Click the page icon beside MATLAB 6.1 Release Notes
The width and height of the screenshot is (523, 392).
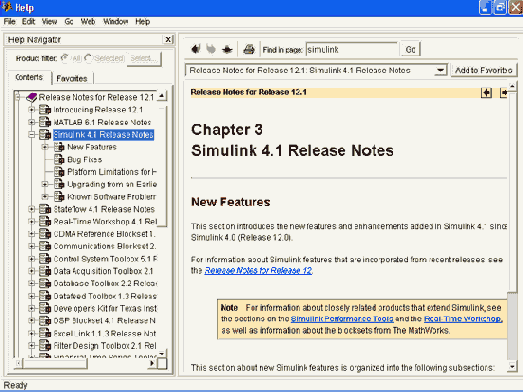tap(45, 122)
